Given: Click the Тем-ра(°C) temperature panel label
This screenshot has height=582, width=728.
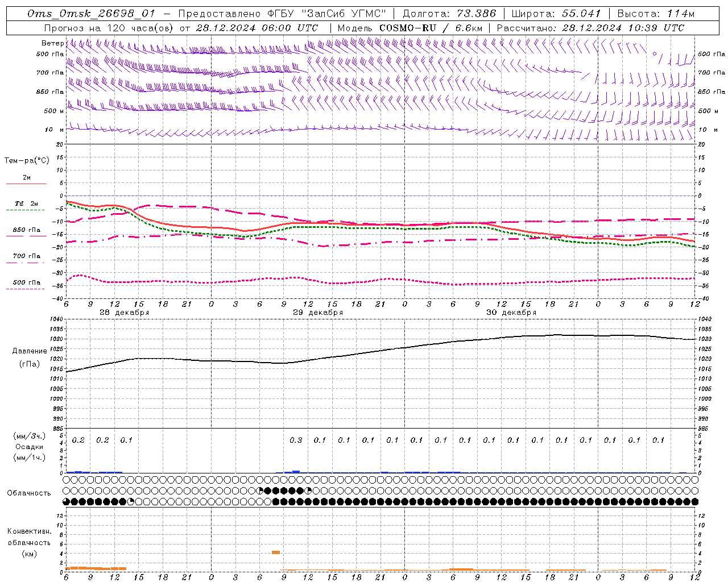Looking at the screenshot, I should tap(27, 161).
